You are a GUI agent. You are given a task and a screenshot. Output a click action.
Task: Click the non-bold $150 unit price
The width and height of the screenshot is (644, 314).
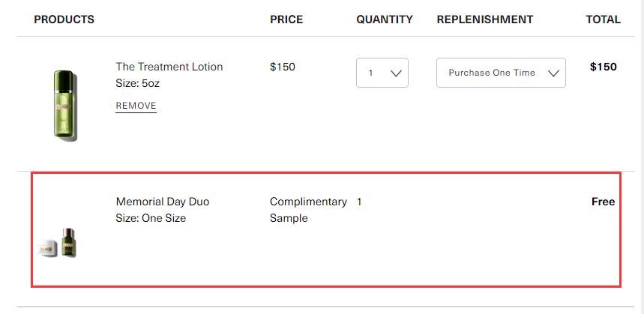tap(283, 67)
